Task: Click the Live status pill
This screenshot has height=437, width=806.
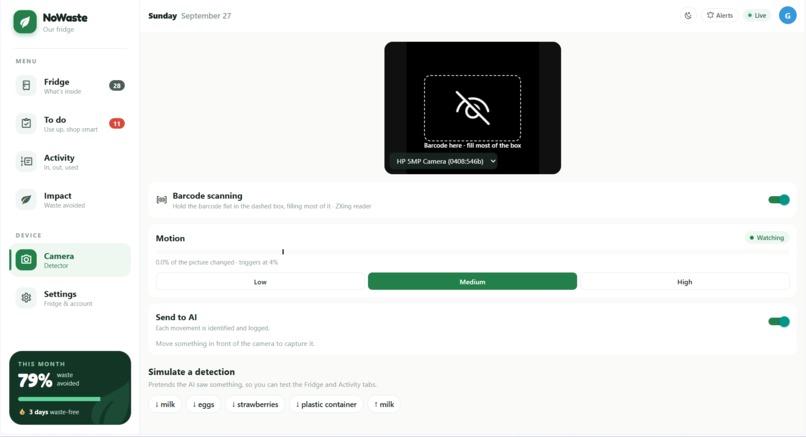Action: 757,15
